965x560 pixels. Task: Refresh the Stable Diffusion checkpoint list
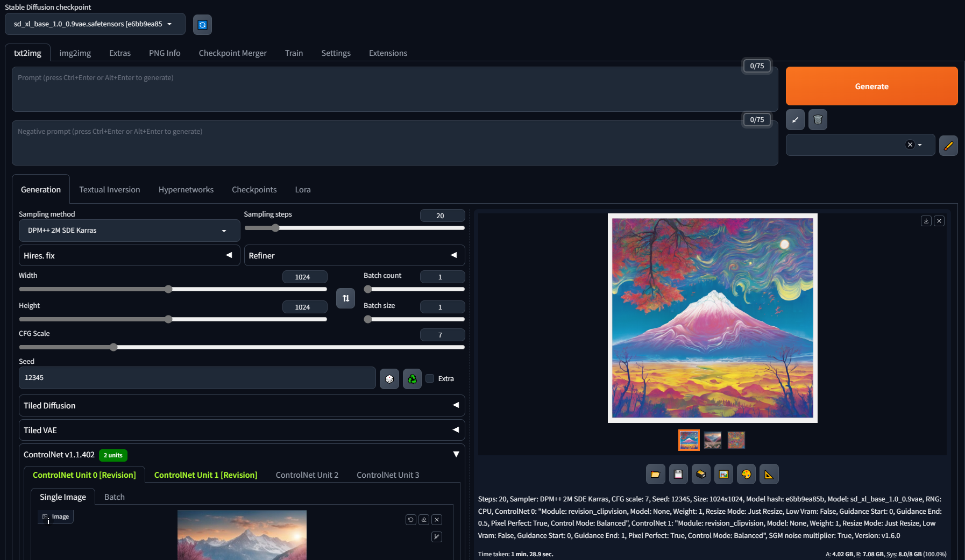pos(202,24)
